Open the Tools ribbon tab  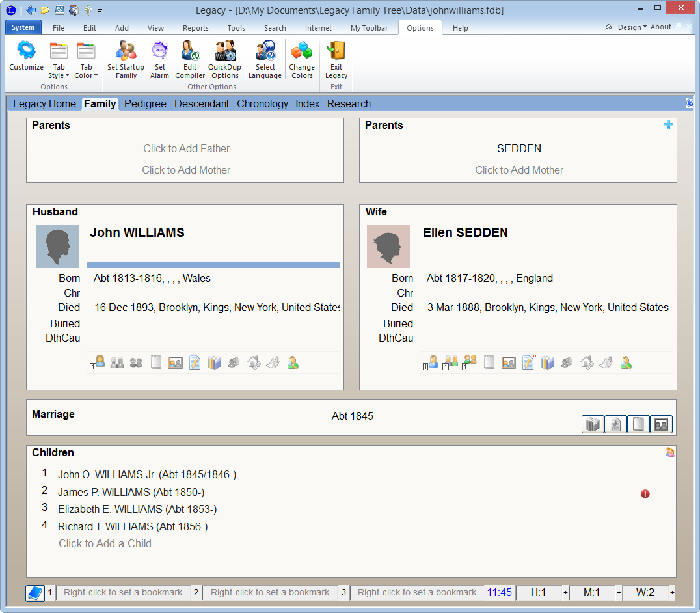236,28
